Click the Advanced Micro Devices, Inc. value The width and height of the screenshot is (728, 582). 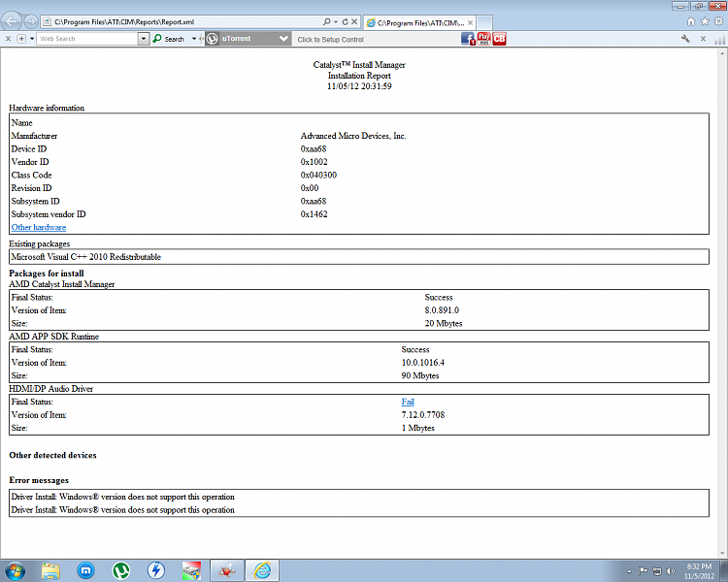(353, 136)
